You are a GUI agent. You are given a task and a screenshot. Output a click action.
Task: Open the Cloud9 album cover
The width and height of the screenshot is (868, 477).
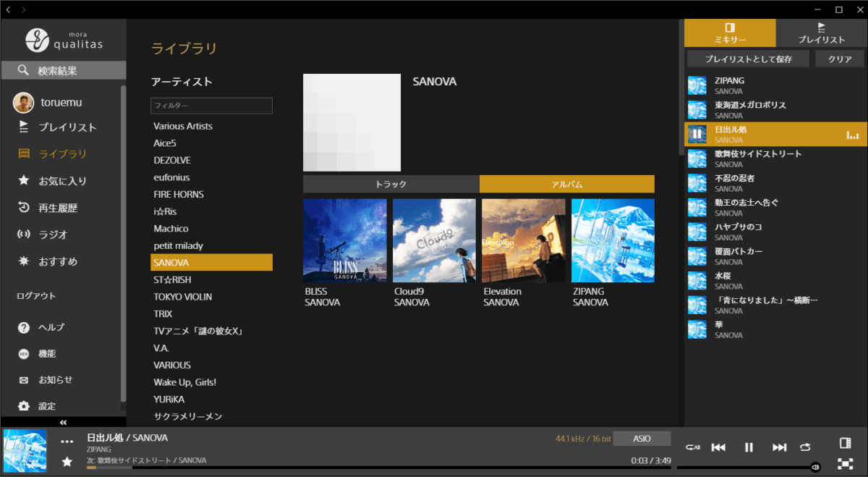pyautogui.click(x=434, y=240)
